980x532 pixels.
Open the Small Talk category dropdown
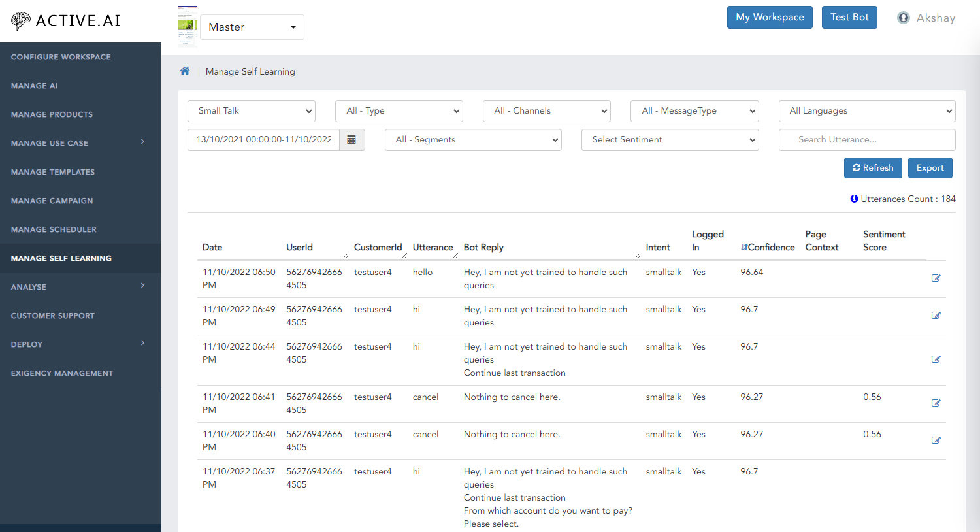point(252,111)
